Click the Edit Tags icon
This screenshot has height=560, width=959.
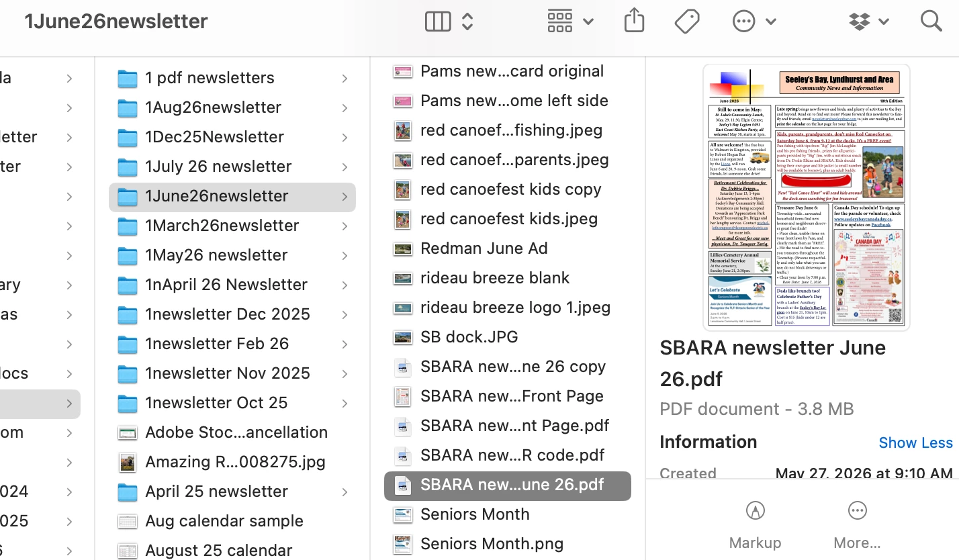click(x=687, y=21)
